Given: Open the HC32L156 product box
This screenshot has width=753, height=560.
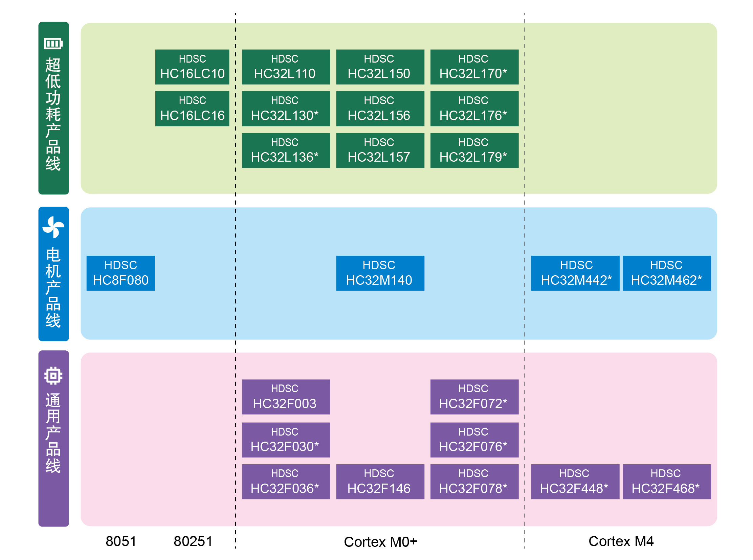Looking at the screenshot, I should [x=380, y=109].
